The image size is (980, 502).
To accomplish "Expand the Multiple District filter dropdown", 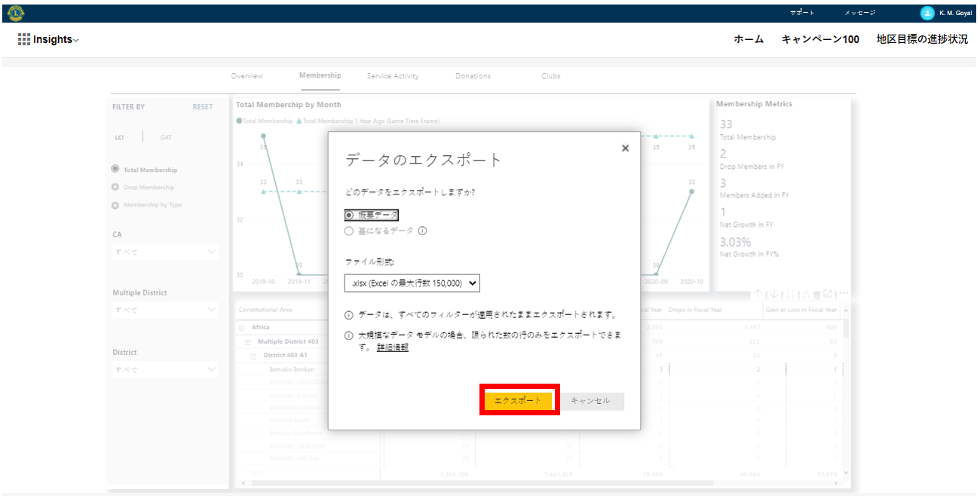I will 165,310.
